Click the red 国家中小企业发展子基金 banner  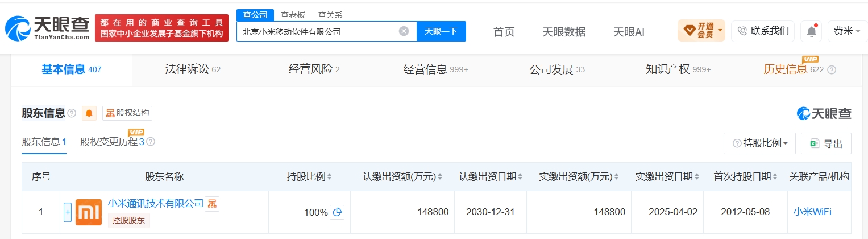click(161, 28)
